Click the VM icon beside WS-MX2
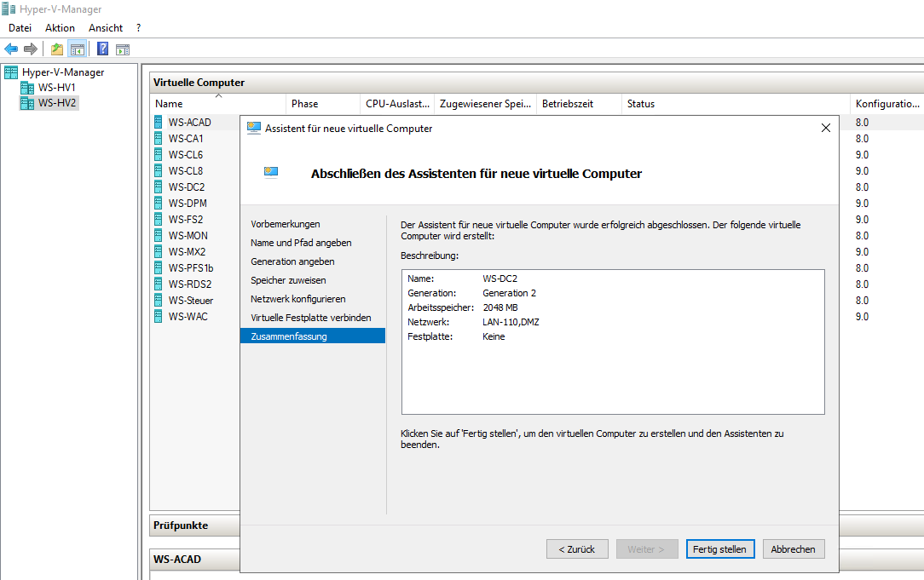Screen dimensions: 924x580 (159, 251)
